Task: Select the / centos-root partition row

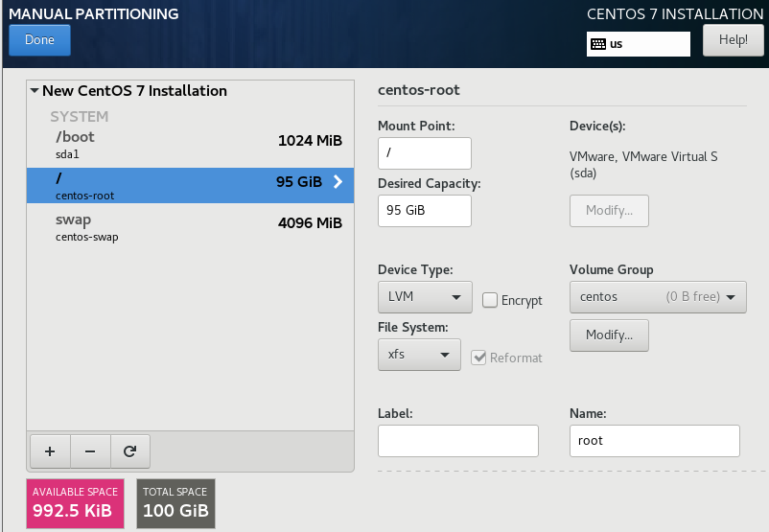Action: (x=190, y=185)
